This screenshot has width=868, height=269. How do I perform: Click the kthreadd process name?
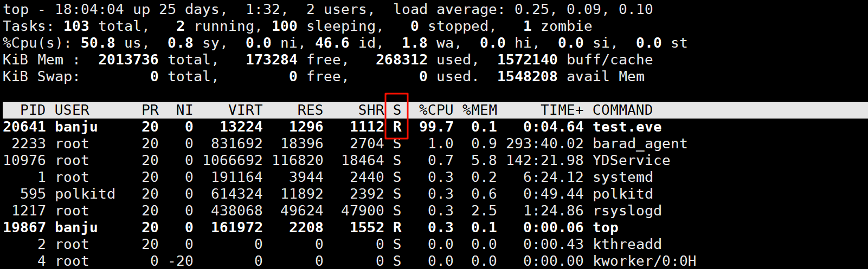coord(627,245)
